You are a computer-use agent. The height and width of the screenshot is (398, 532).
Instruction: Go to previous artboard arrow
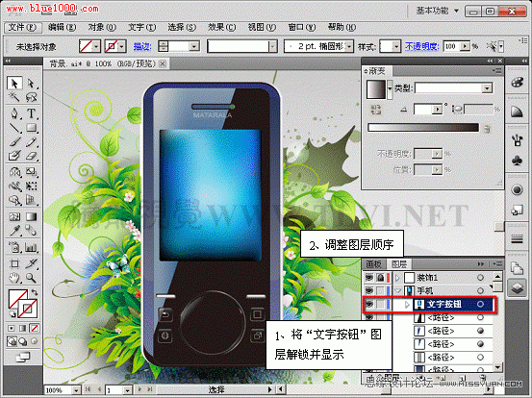coord(99,389)
